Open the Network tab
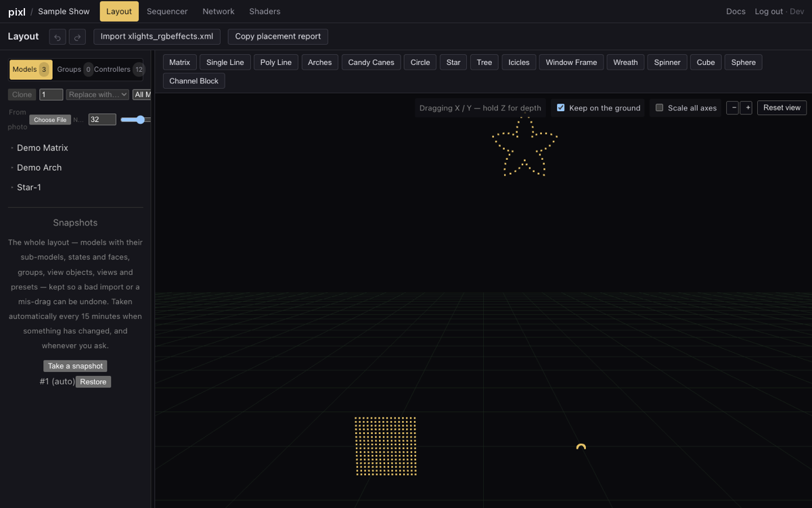 (219, 12)
